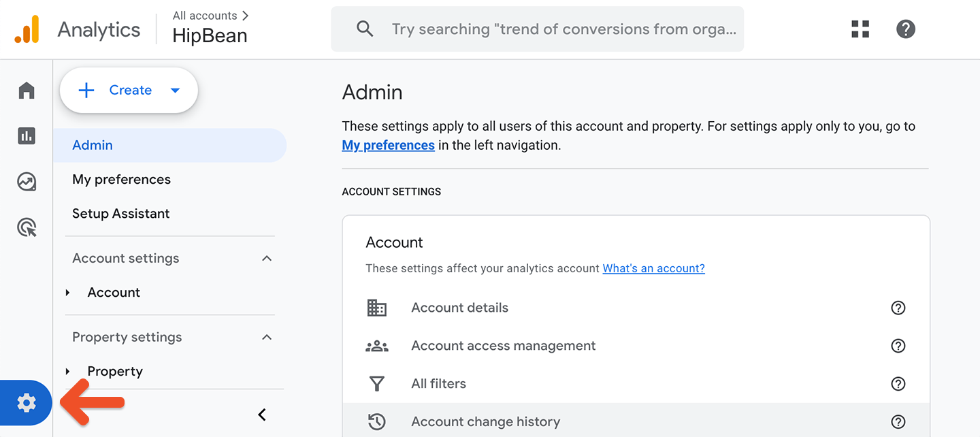Open the Google apps grid icon
Image resolution: width=980 pixels, height=437 pixels.
[x=860, y=29]
